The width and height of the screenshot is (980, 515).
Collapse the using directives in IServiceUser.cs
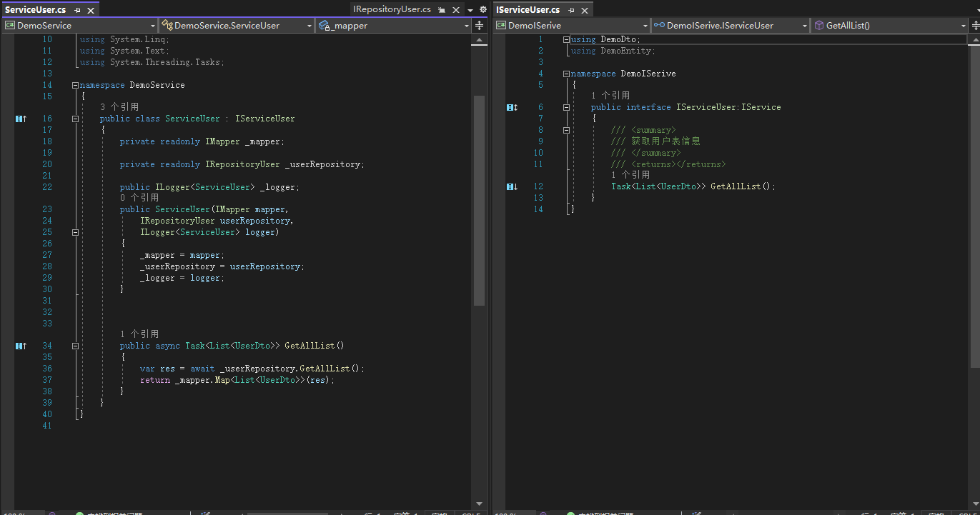[566, 39]
